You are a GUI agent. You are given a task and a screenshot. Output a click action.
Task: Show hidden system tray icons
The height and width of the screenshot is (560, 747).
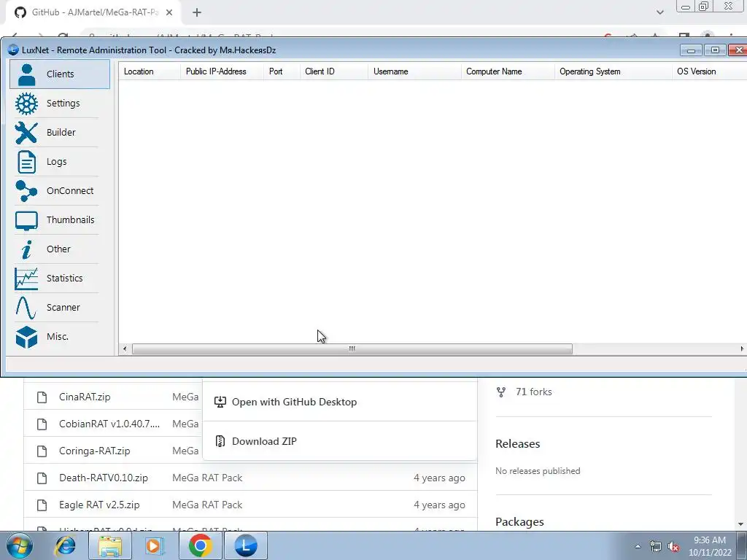point(638,546)
